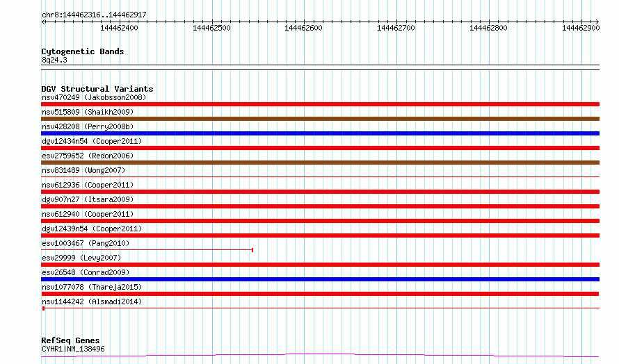619x364 pixels.
Task: Open variant esv29999 (Levy2007) label
Action: (81, 258)
